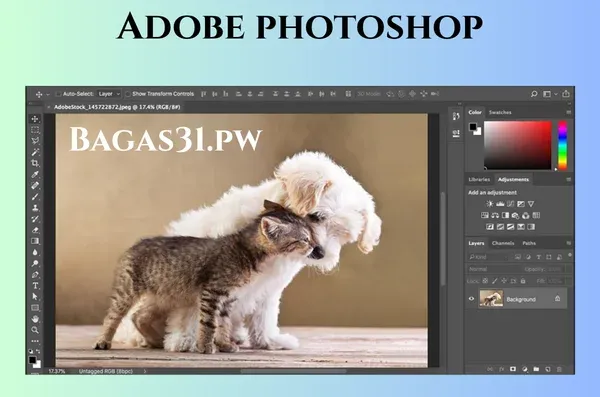
Task: Click the color picker gradient field
Action: 518,145
